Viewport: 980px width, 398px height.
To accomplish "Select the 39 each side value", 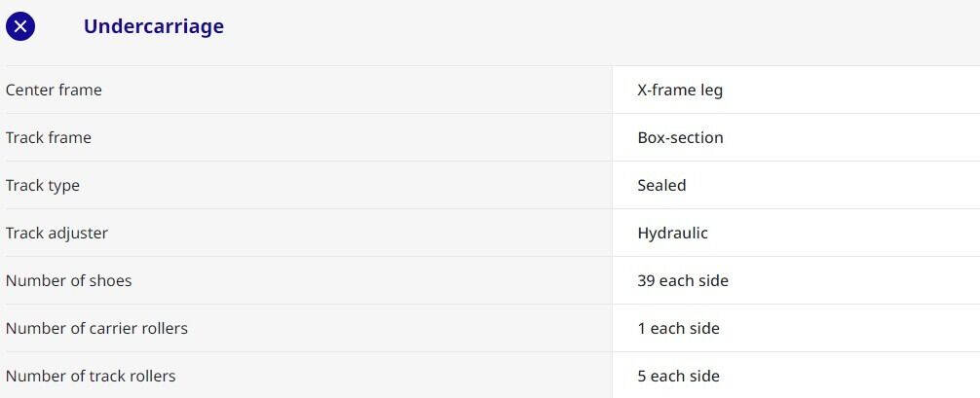I will (683, 280).
